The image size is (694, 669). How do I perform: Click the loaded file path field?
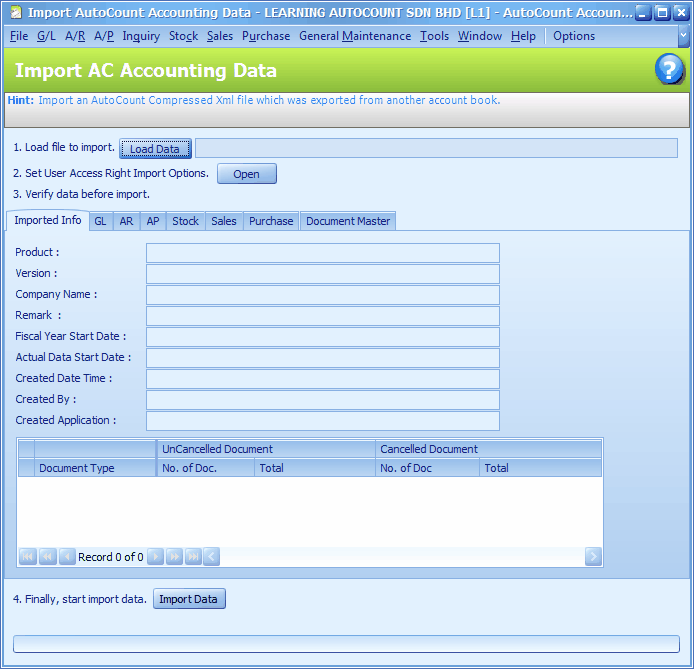coord(436,148)
